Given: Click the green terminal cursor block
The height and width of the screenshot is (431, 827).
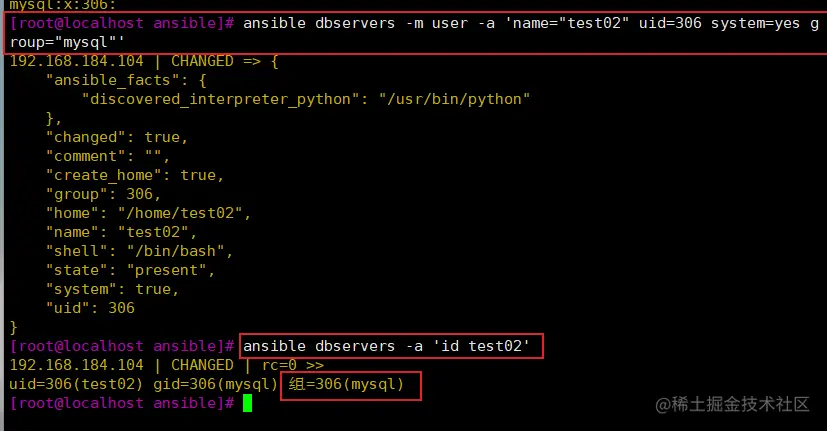Looking at the screenshot, I should [x=247, y=404].
